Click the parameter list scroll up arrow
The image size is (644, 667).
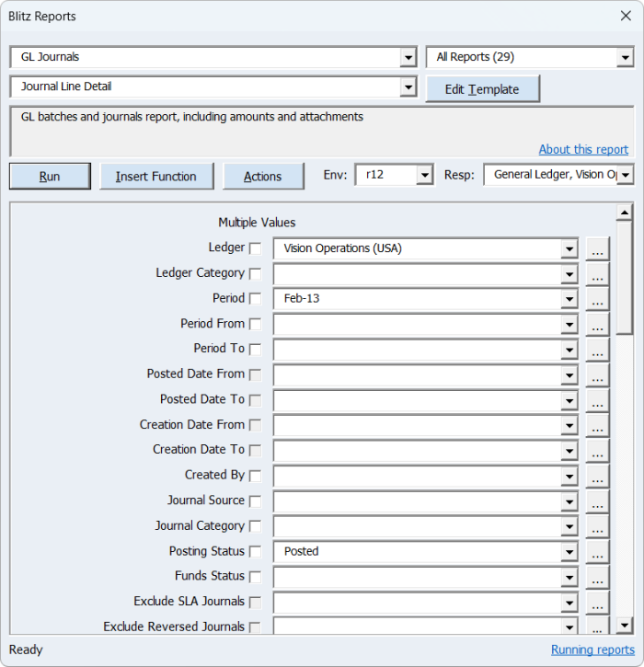click(x=624, y=213)
